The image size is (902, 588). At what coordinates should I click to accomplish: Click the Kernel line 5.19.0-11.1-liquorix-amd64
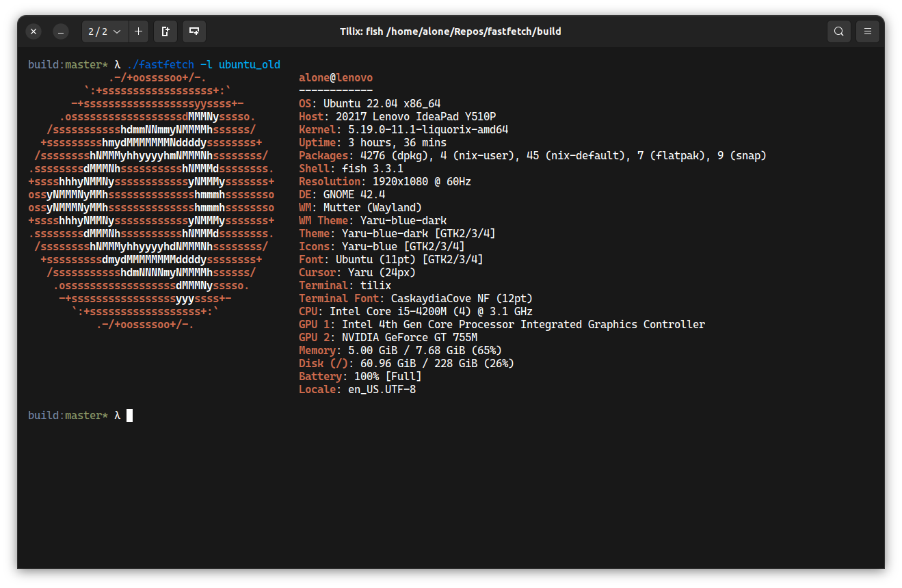(x=403, y=130)
